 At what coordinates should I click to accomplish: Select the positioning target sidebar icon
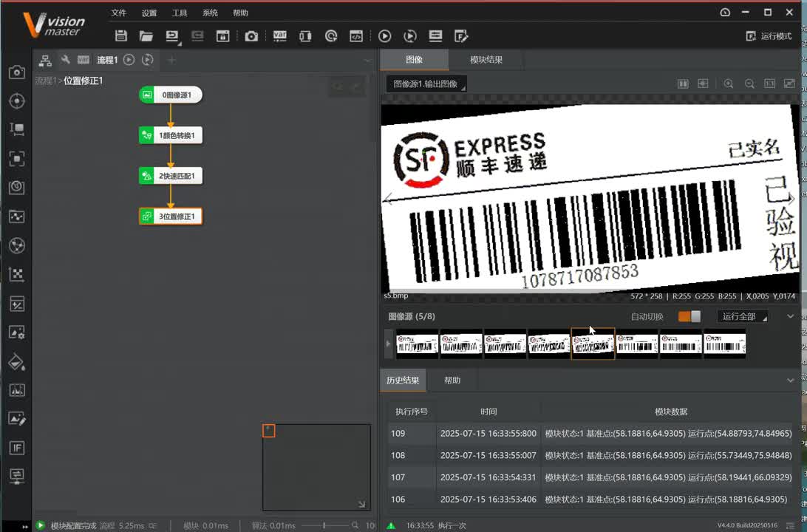coord(16,100)
